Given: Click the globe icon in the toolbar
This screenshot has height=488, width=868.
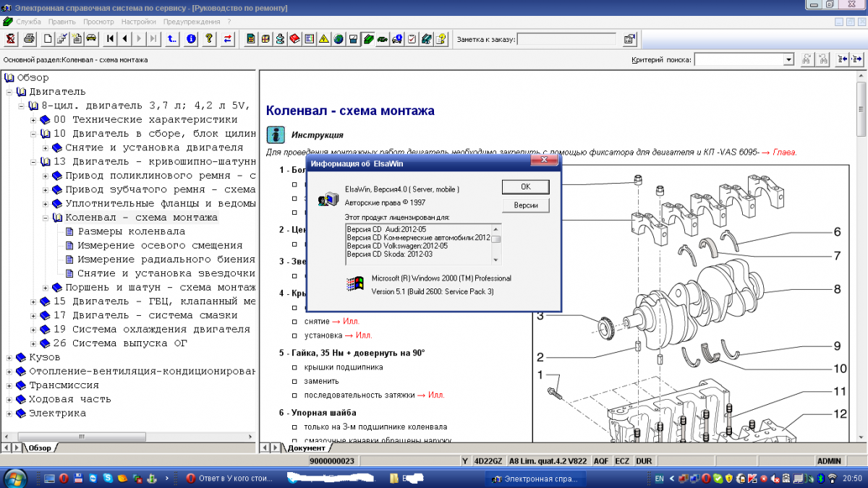Looking at the screenshot, I should pyautogui.click(x=338, y=38).
